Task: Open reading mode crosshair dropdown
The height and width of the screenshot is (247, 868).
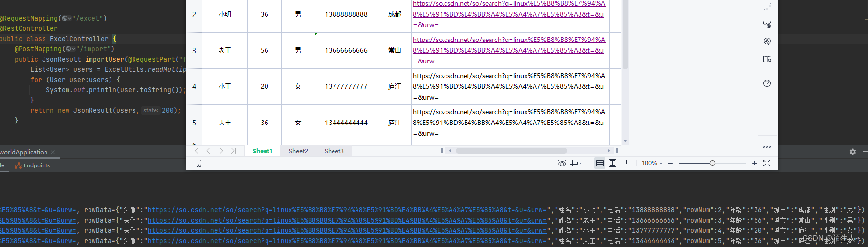Action: click(x=576, y=163)
